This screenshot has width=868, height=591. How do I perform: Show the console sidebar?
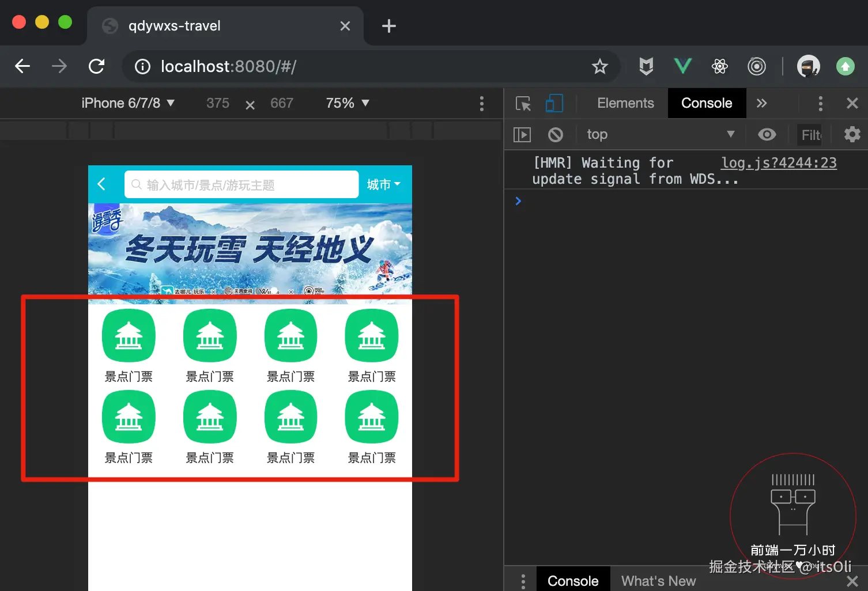click(522, 135)
